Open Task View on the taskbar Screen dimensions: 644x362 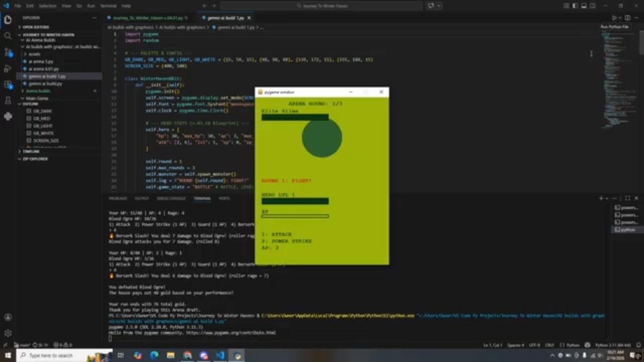pyautogui.click(x=121, y=355)
